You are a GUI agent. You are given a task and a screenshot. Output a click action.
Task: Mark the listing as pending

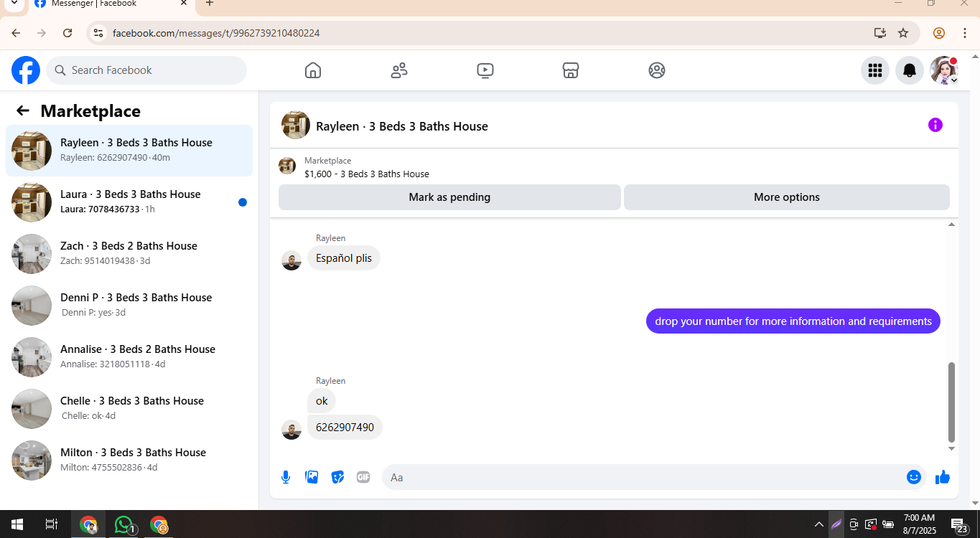pos(449,197)
